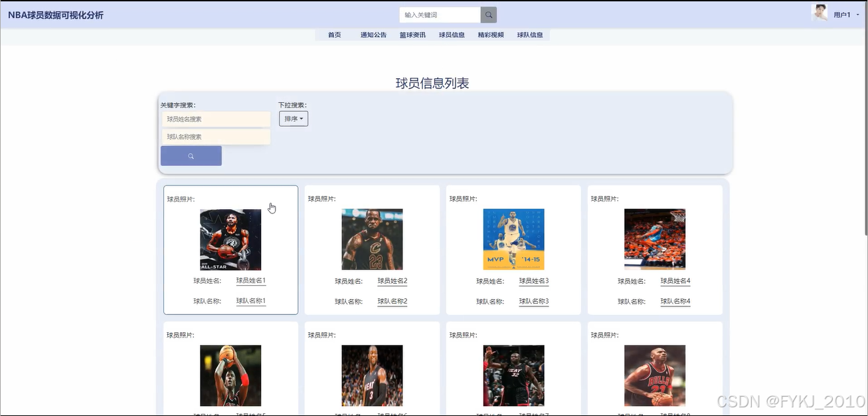Open the 球队信息 menu item

530,35
